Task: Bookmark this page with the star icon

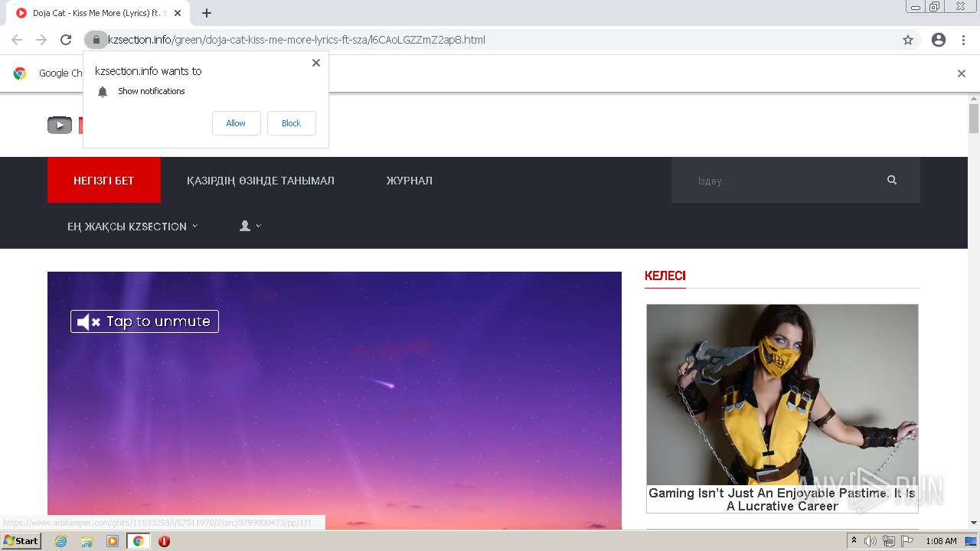Action: (908, 40)
